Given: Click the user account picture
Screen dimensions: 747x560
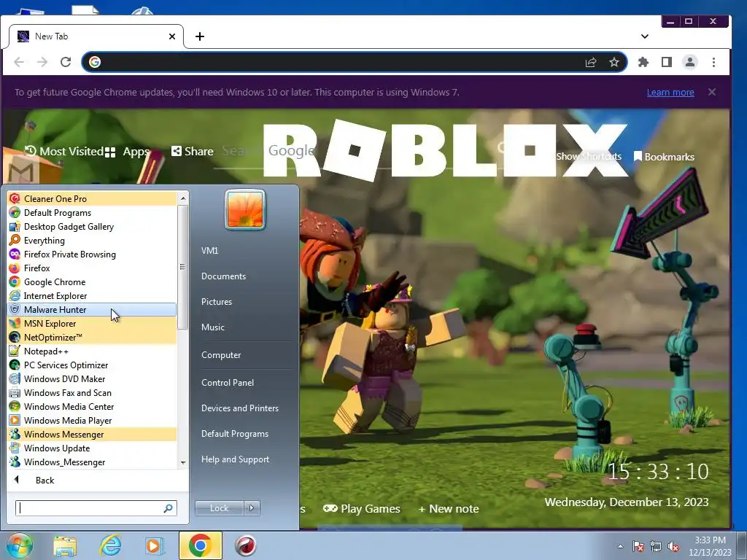Looking at the screenshot, I should [245, 209].
